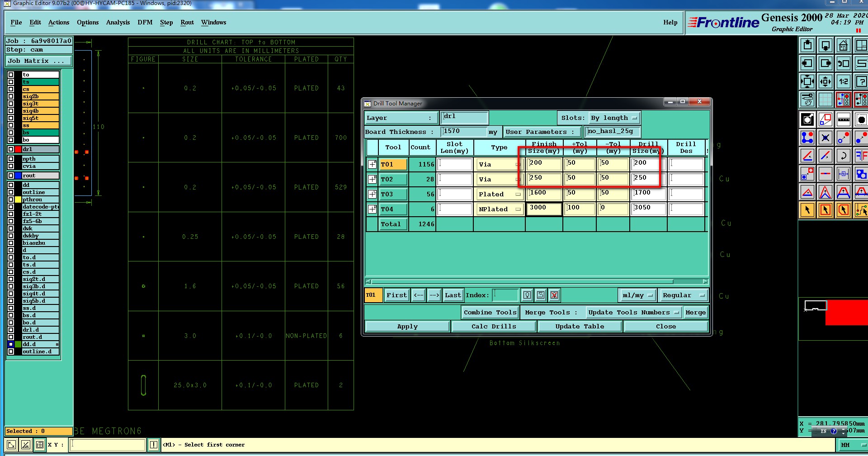The height and width of the screenshot is (456, 868).
Task: Open the Regular mode dropdown
Action: coord(683,295)
